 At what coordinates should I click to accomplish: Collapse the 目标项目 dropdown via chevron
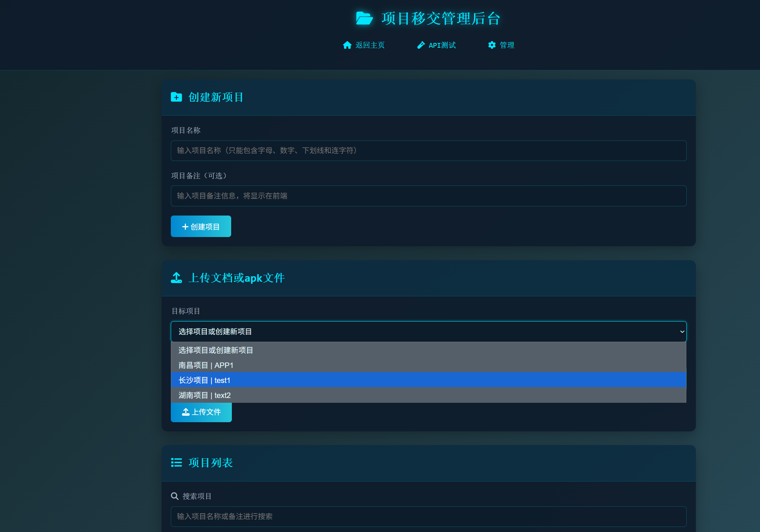[682, 331]
